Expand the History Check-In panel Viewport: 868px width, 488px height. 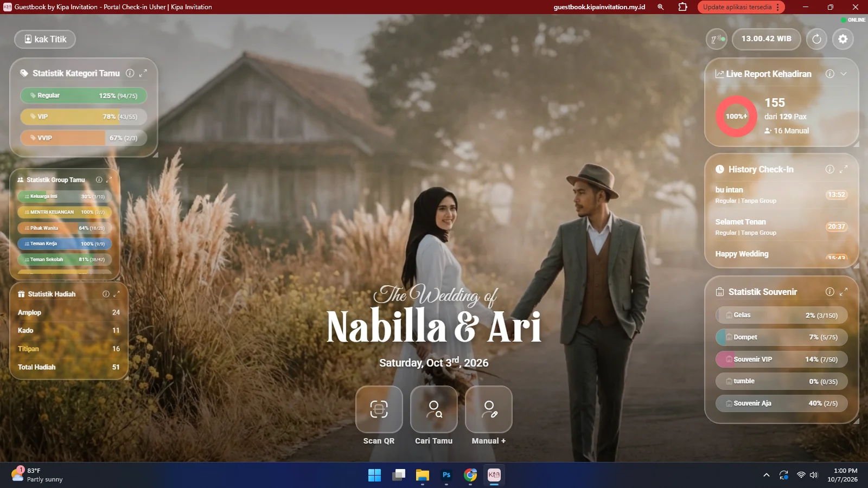844,169
